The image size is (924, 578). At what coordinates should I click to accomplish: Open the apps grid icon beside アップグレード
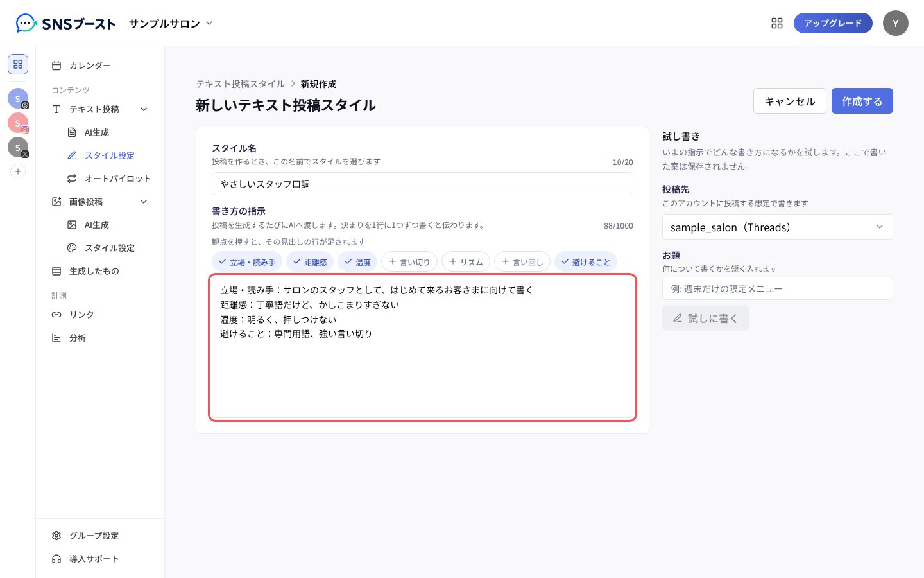(777, 23)
